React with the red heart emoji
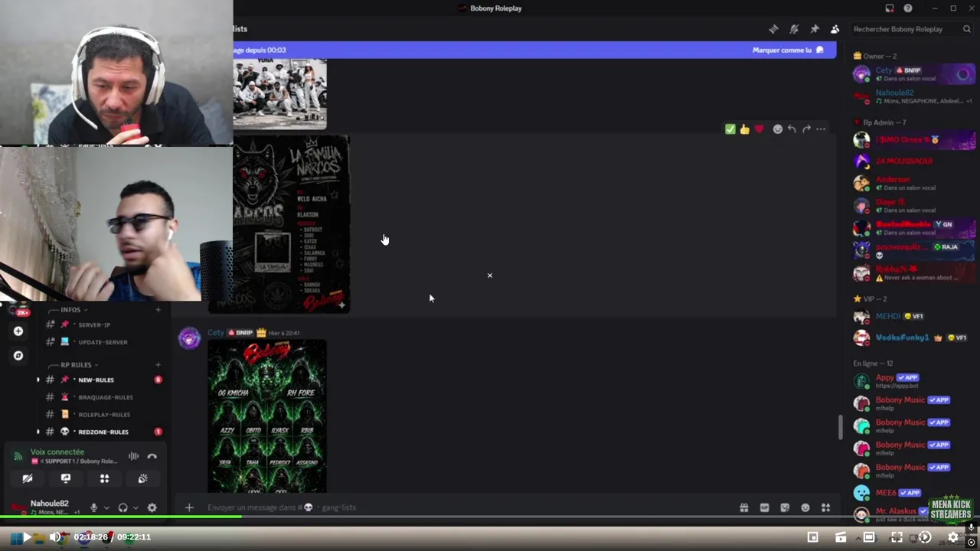980x551 pixels. click(x=759, y=129)
